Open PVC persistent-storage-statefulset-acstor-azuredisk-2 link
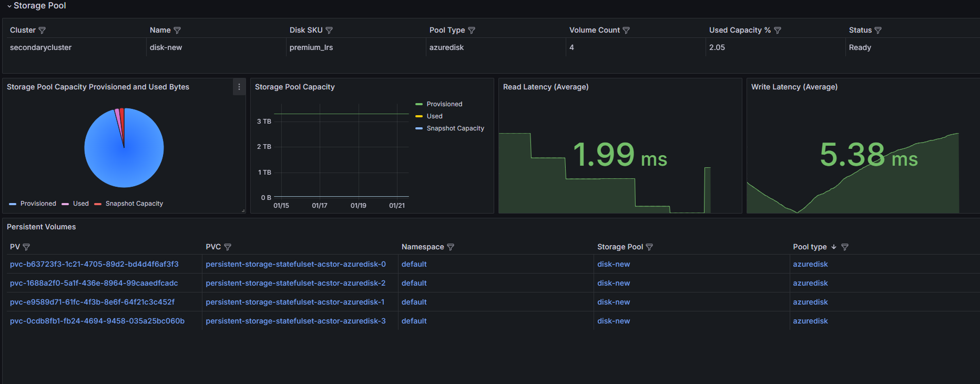This screenshot has width=980, height=384. (x=295, y=283)
